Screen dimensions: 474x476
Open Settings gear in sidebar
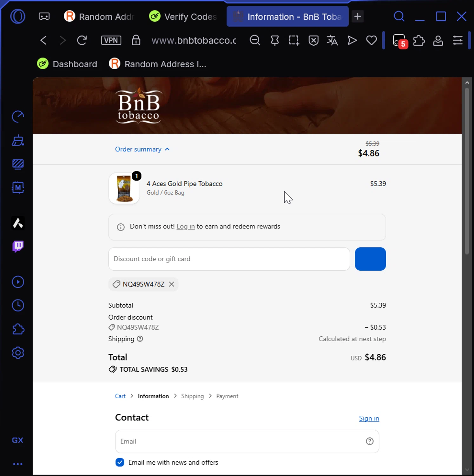18,353
